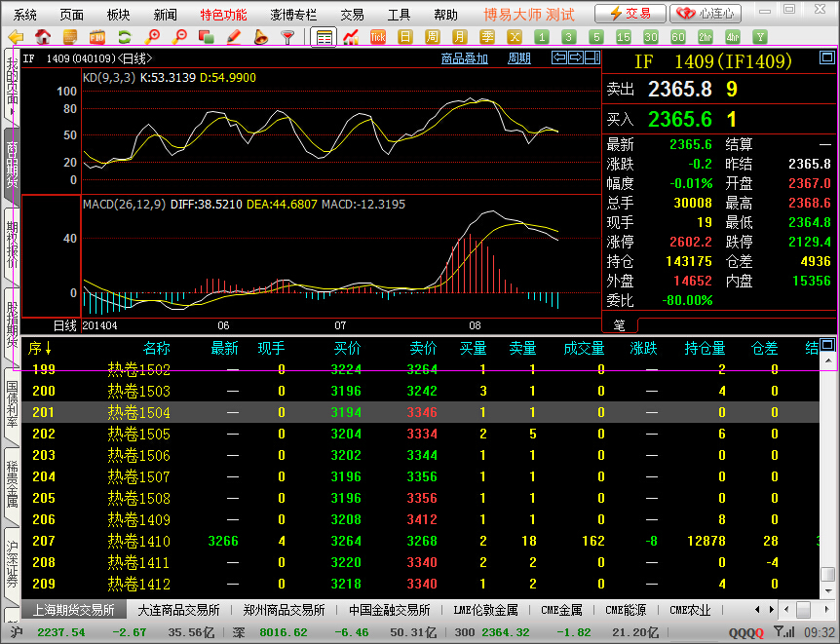Click the 序 column sort arrow
This screenshot has height=644, width=840.
(48, 348)
